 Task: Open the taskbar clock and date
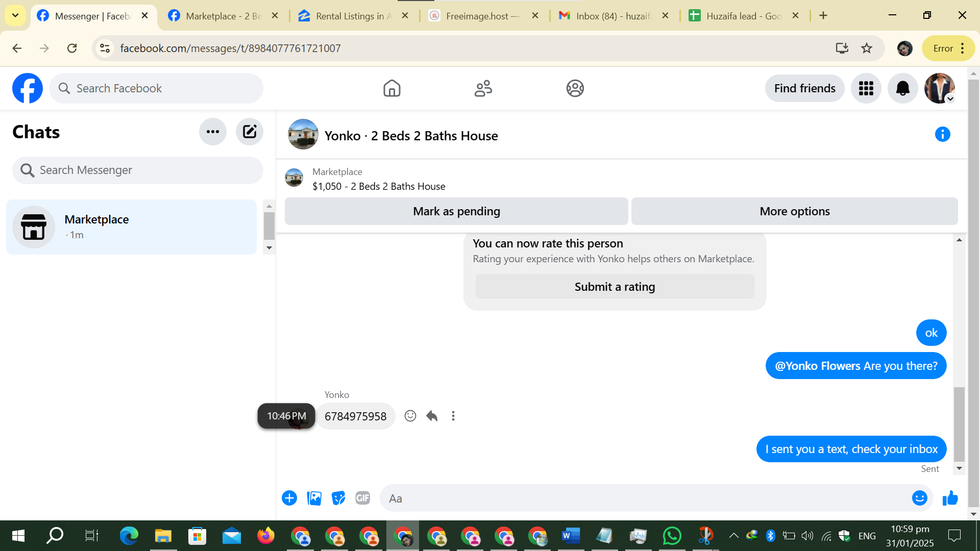click(910, 536)
